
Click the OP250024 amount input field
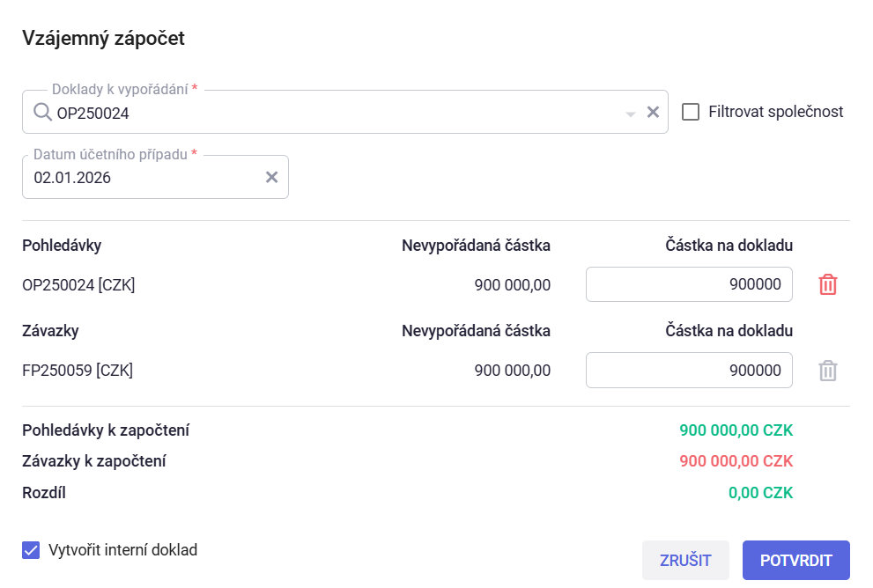pos(688,284)
